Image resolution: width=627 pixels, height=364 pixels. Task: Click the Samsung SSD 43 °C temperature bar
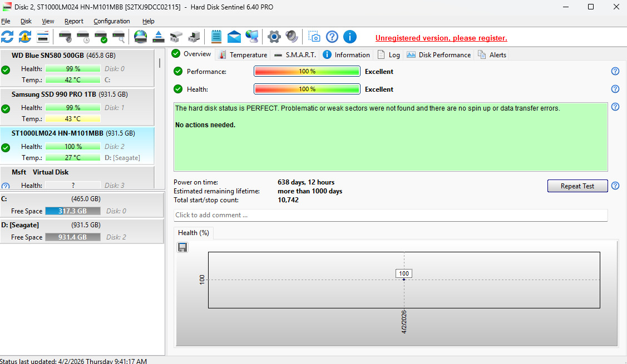[x=73, y=119]
